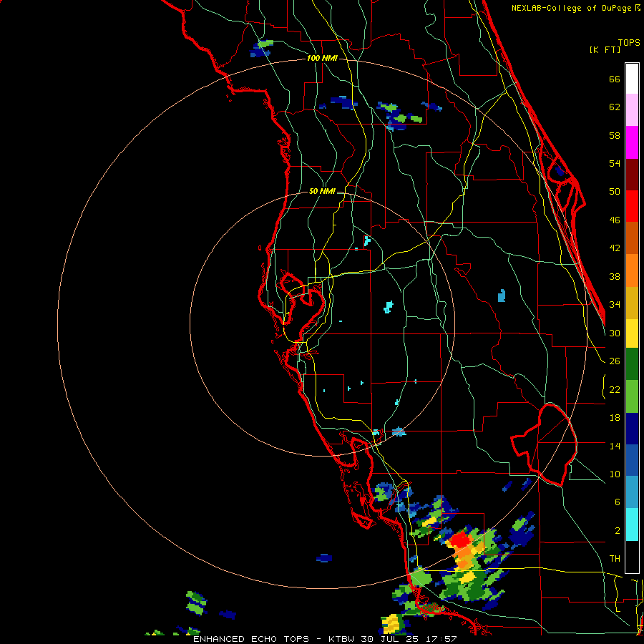Select the light blue swatch beside 6
644x644 pixels.
tap(632, 492)
